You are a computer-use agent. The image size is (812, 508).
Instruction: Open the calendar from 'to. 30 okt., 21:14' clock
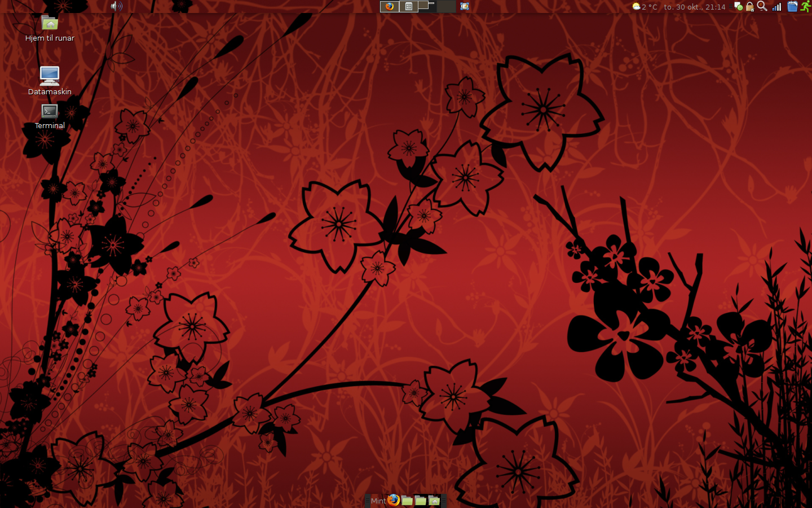click(x=695, y=7)
